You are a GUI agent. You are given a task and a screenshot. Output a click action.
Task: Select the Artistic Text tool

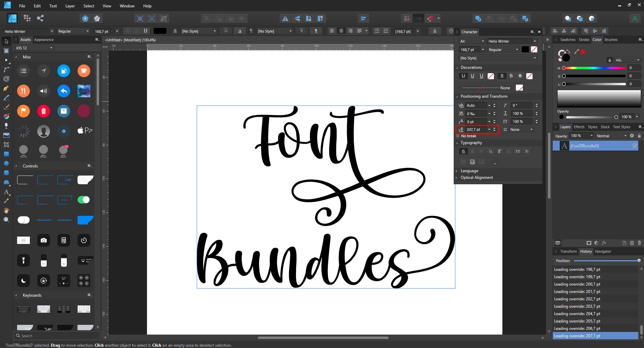pos(6,192)
